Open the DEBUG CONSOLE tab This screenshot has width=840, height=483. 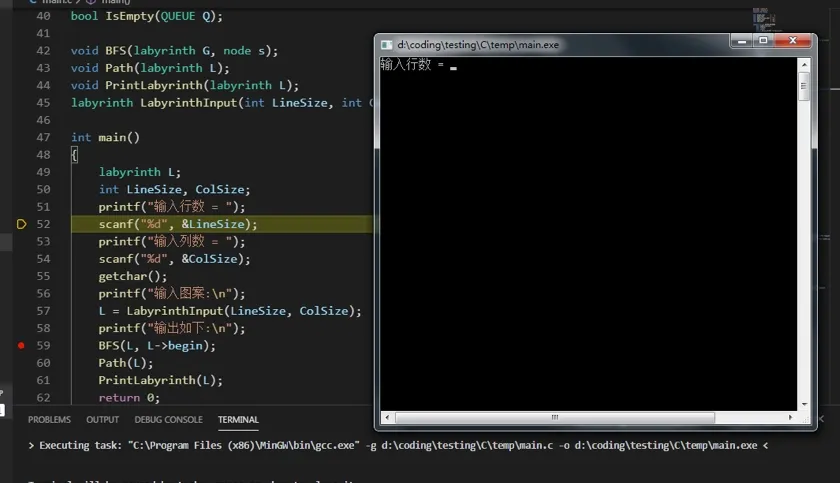[x=168, y=419]
